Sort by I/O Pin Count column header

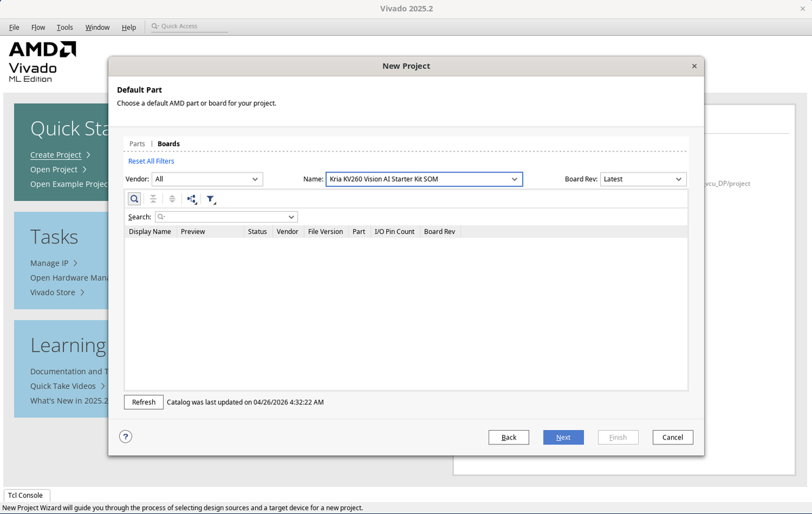tap(395, 231)
